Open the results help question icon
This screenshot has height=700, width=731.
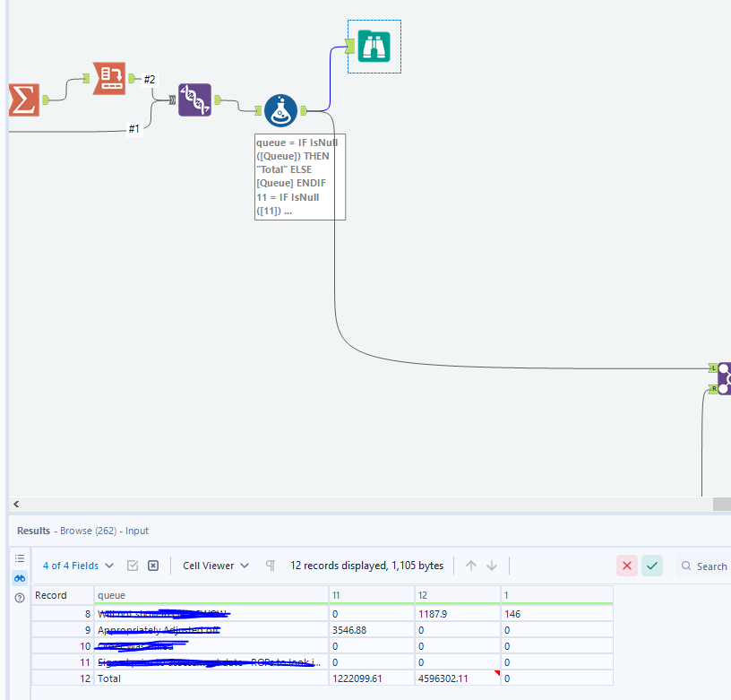20,598
